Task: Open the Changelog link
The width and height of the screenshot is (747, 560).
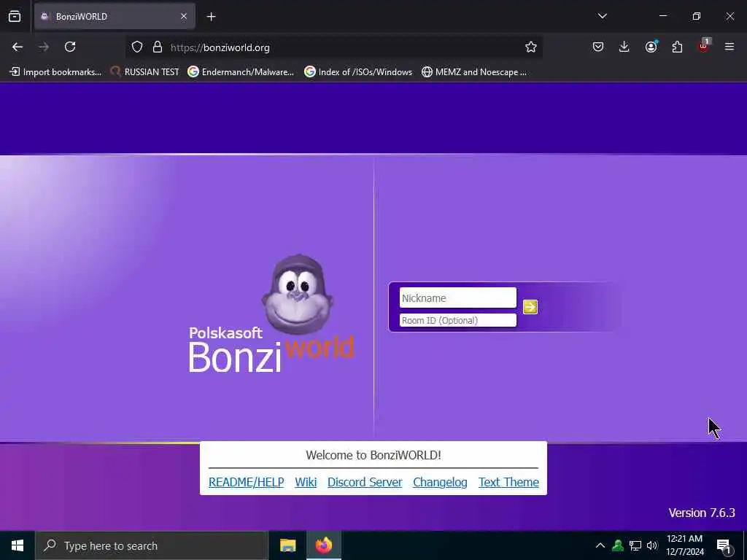Action: click(440, 482)
